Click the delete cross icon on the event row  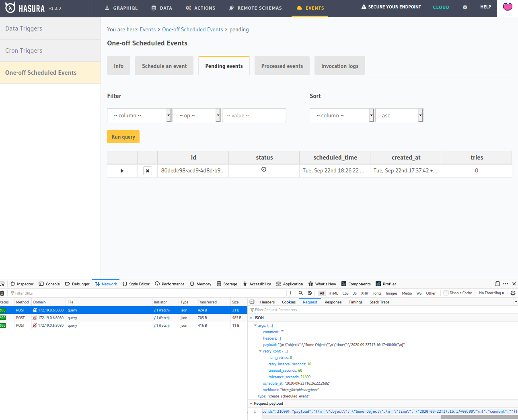pyautogui.click(x=147, y=170)
